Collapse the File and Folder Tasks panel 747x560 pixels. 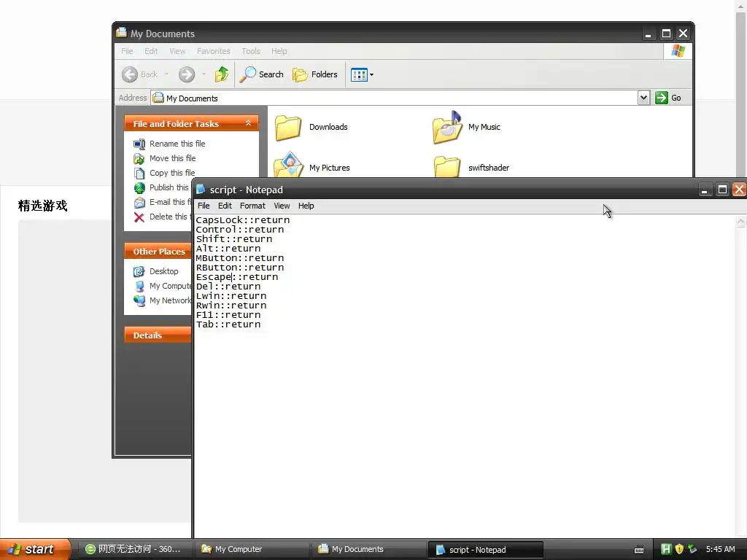coord(248,123)
